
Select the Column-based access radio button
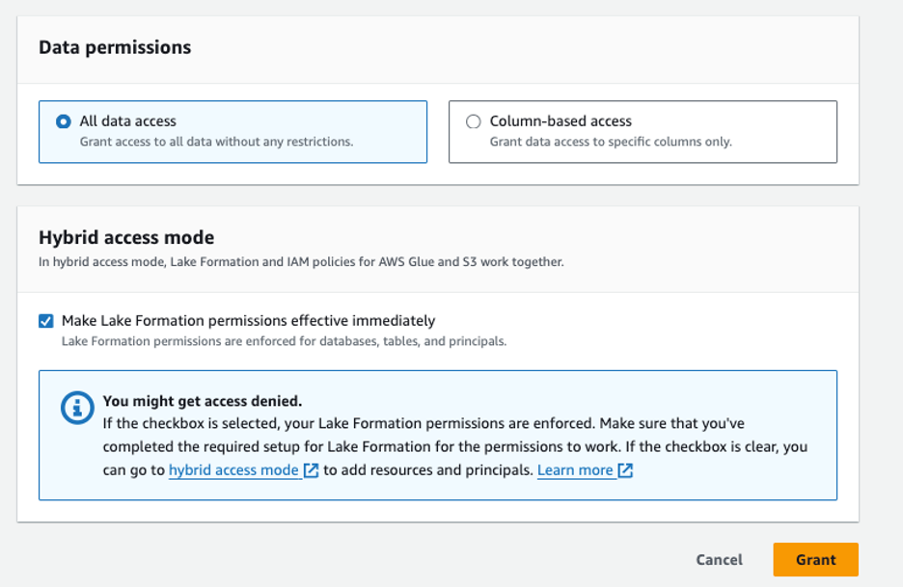(474, 121)
